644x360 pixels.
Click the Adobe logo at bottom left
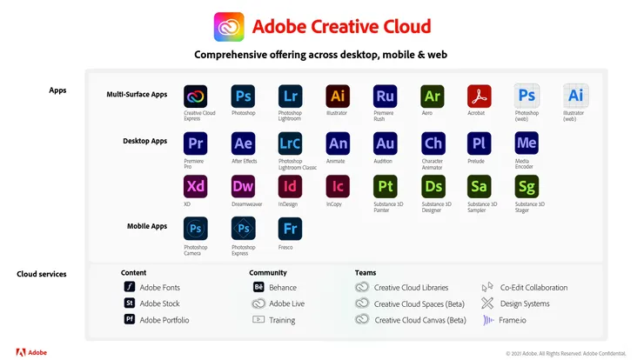(31, 352)
